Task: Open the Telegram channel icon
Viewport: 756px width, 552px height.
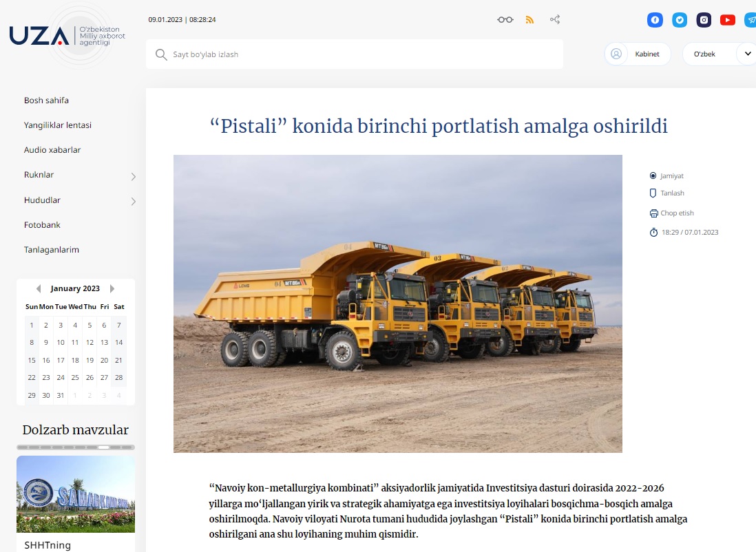Action: pyautogui.click(x=750, y=20)
